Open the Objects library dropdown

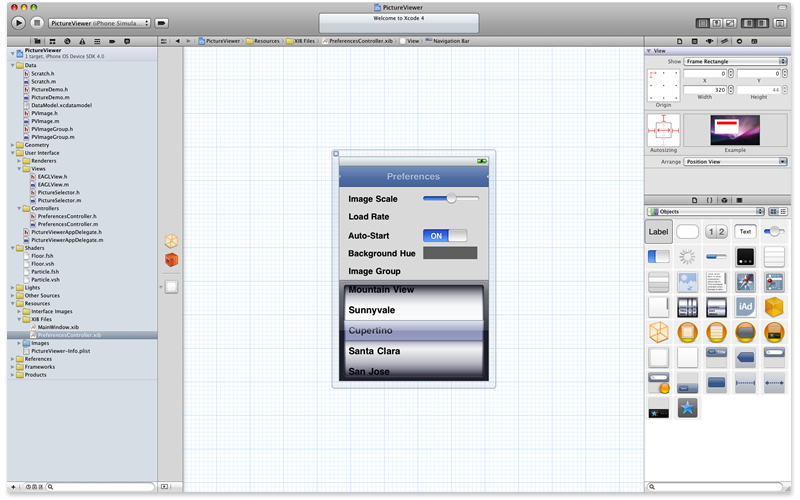click(x=706, y=211)
